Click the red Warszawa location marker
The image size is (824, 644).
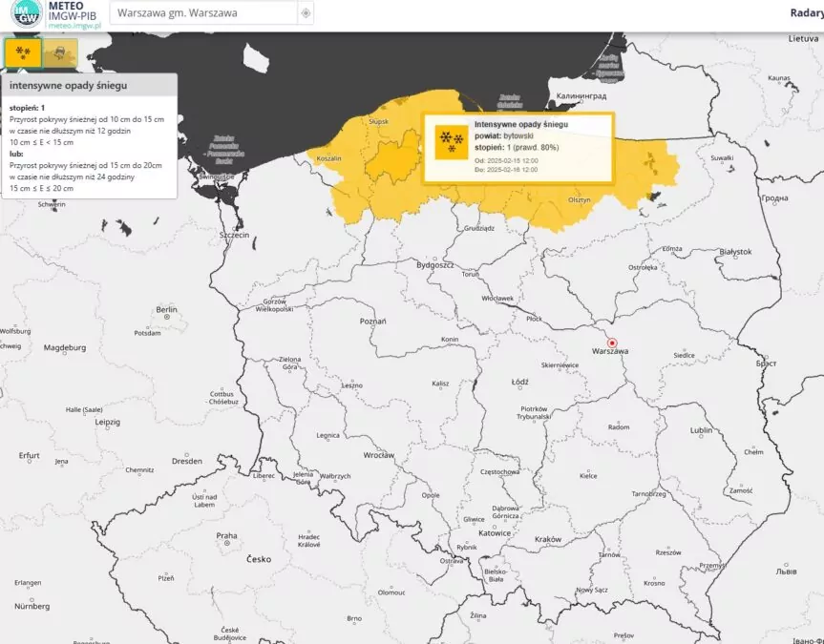point(613,343)
